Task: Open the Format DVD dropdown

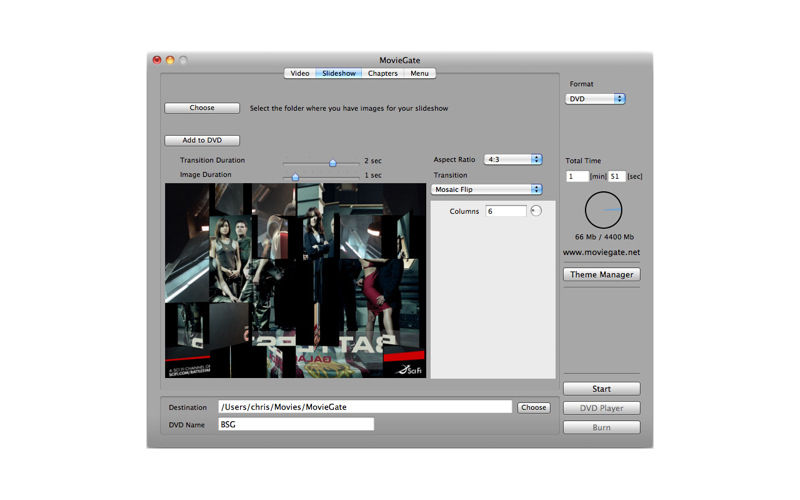Action: click(595, 99)
